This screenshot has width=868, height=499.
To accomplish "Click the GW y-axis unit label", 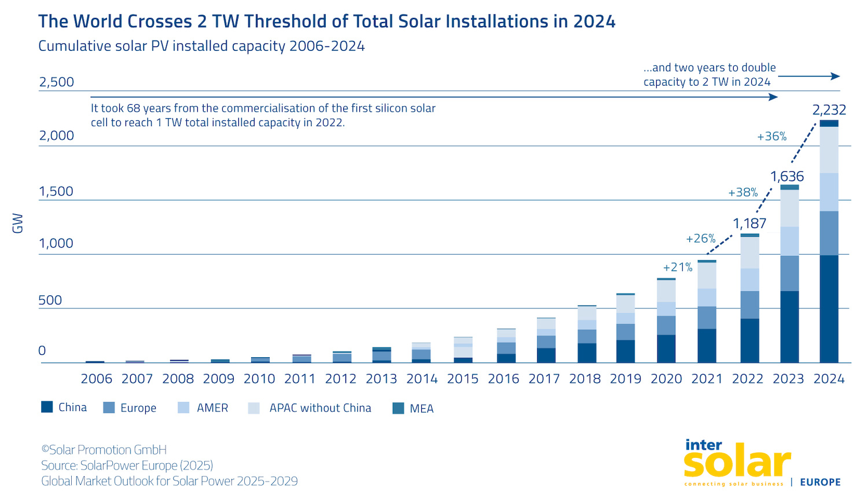I will 18,223.
